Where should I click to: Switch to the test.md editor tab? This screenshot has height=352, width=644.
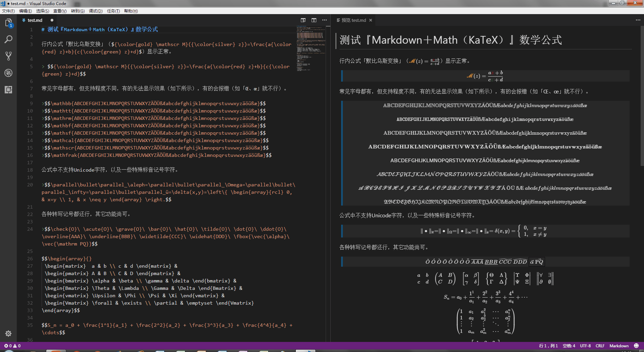pos(35,20)
